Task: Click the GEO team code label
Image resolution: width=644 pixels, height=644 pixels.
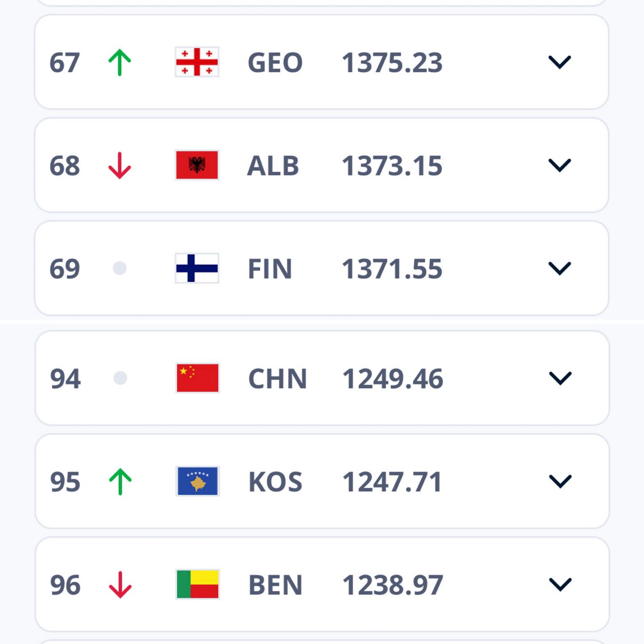Action: click(x=275, y=63)
